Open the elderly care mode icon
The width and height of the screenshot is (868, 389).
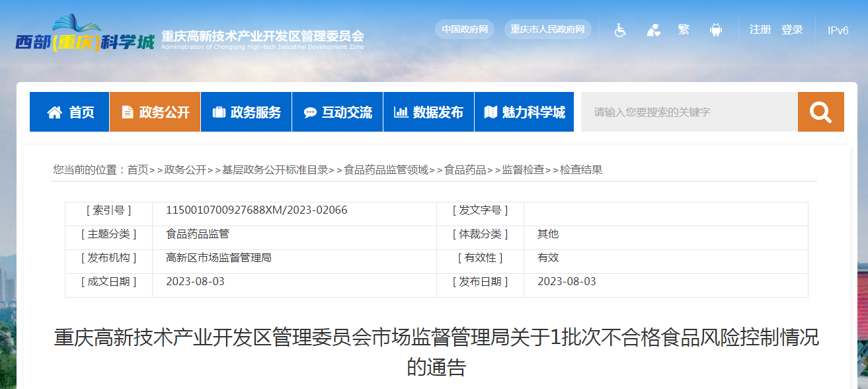(653, 30)
